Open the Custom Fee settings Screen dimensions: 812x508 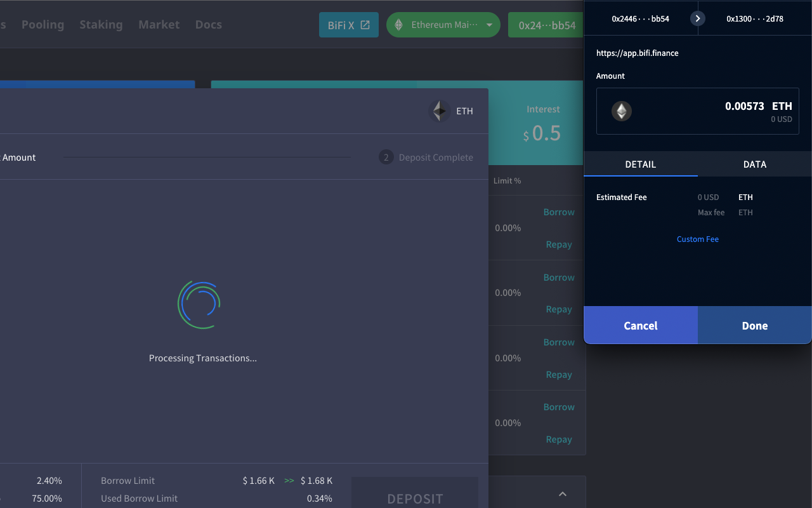(697, 239)
